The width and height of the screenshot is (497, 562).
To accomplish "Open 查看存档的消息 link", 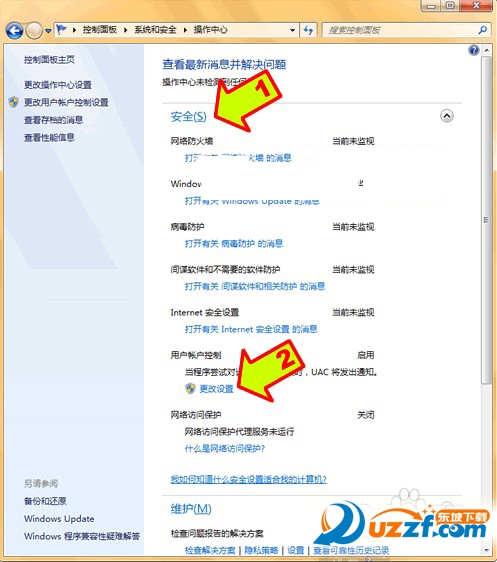I will pyautogui.click(x=53, y=120).
